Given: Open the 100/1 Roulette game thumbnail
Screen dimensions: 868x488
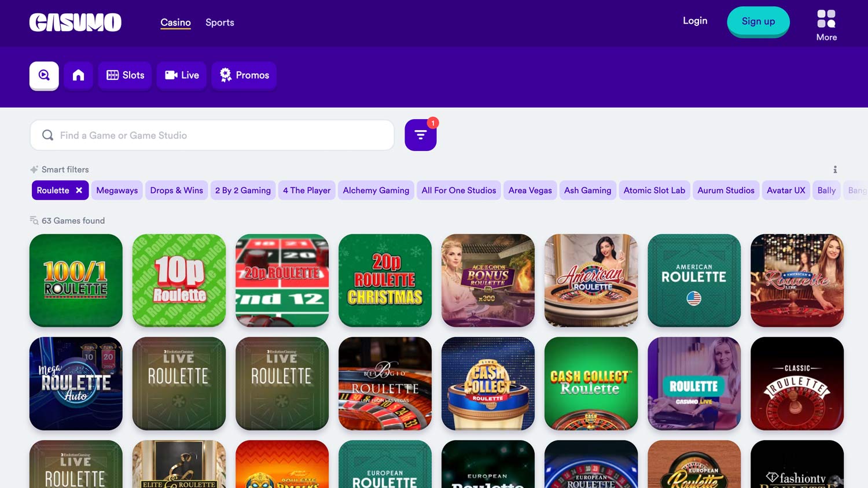Looking at the screenshot, I should tap(76, 280).
